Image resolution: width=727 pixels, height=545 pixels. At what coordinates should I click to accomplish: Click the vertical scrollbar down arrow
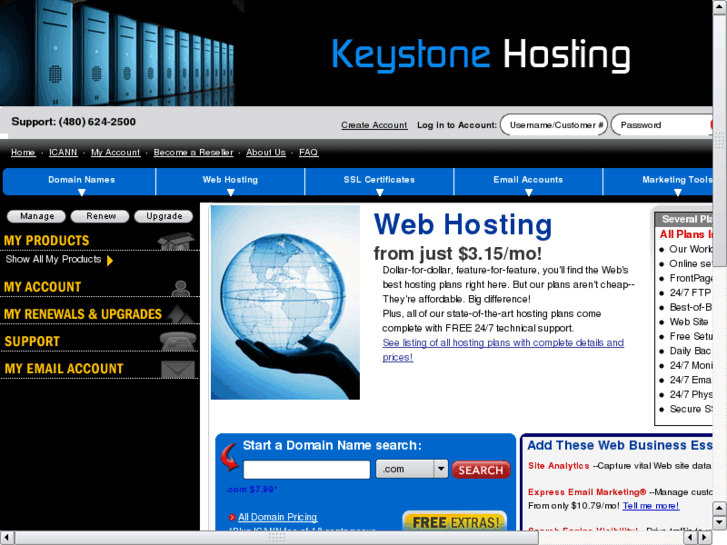coord(720,523)
